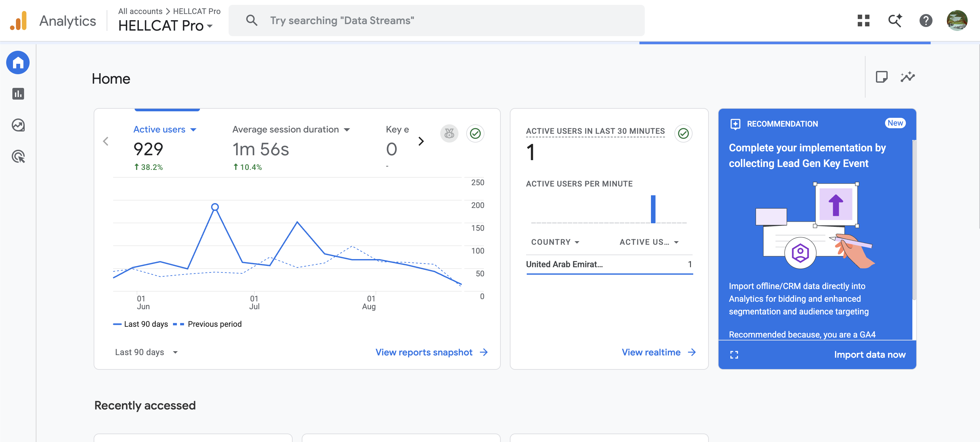This screenshot has width=980, height=442.
Task: Click the Previous period legend entry
Action: pyautogui.click(x=207, y=324)
